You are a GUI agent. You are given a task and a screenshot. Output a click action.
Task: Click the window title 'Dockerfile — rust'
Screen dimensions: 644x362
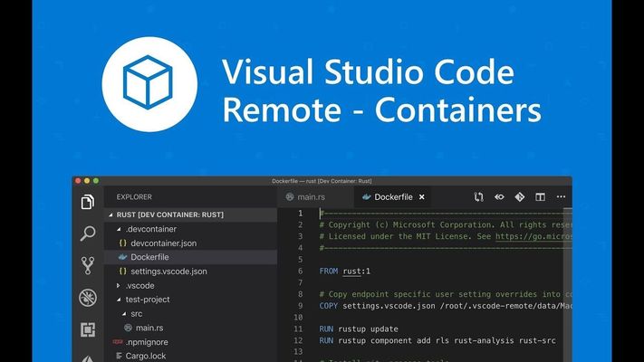click(322, 181)
